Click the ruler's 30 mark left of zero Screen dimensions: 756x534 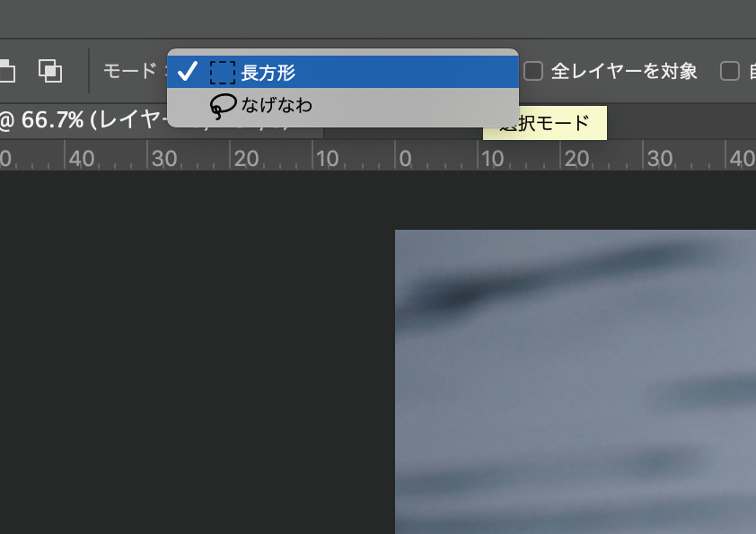tap(164, 158)
